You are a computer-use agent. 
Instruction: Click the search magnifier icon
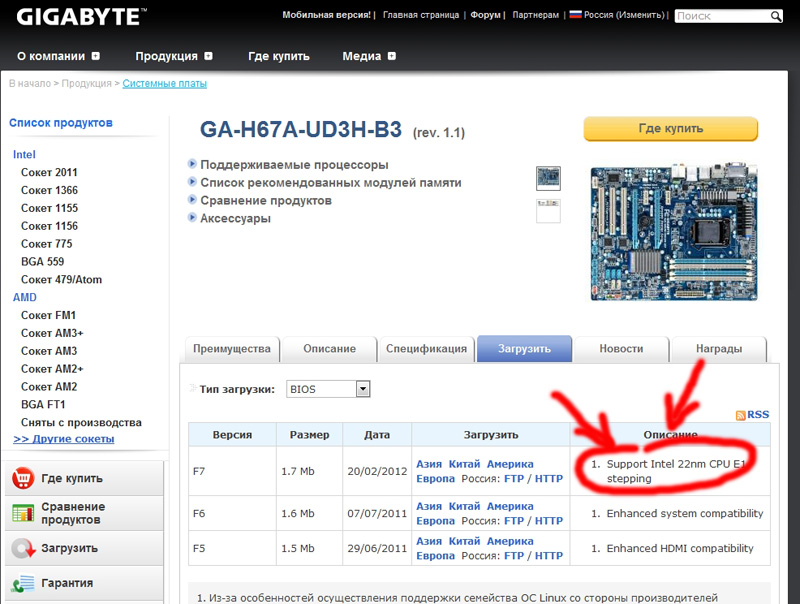[x=776, y=16]
